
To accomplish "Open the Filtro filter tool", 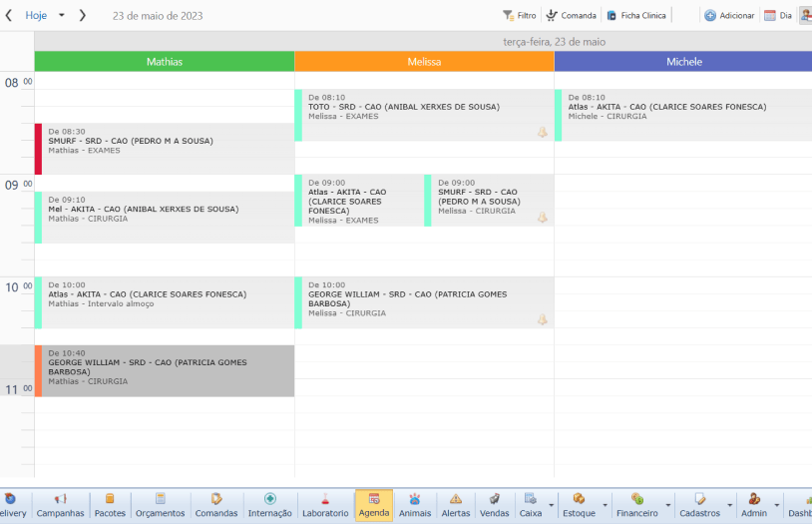I will [x=519, y=16].
